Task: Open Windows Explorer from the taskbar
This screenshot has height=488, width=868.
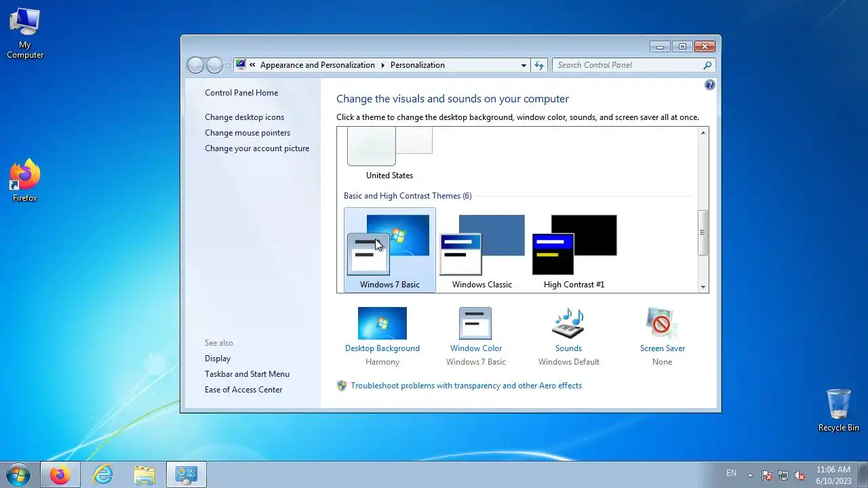Action: (144, 474)
